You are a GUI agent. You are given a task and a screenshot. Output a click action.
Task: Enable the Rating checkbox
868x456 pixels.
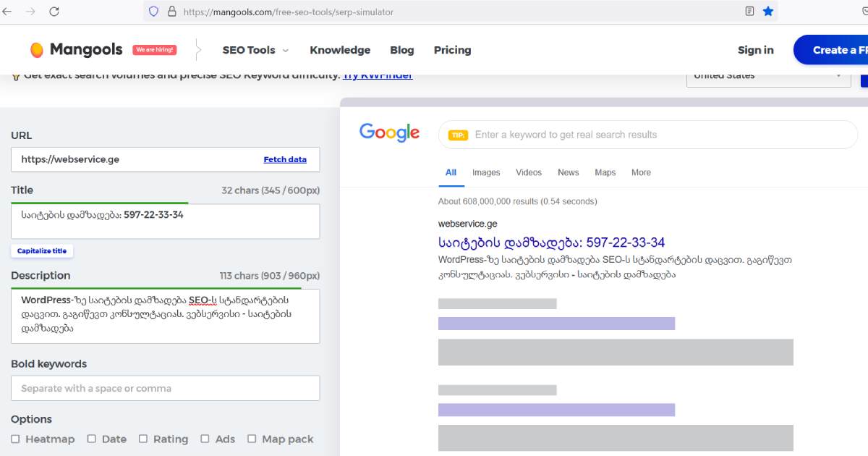[143, 439]
